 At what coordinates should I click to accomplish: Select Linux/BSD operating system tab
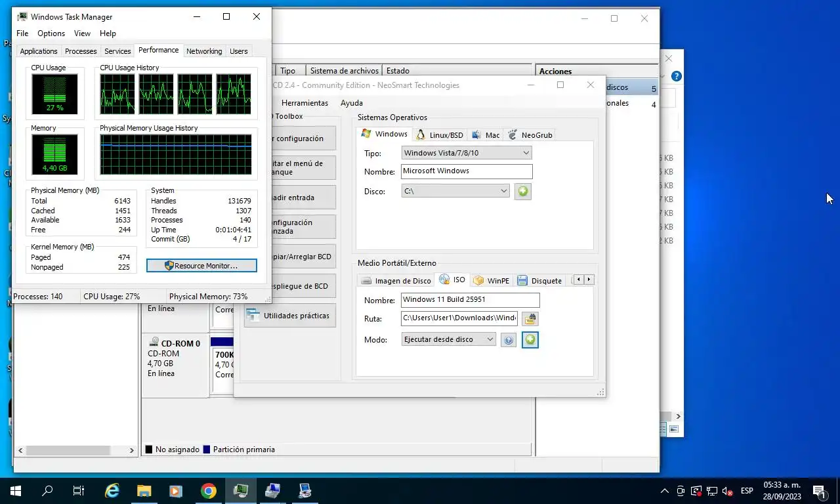[440, 135]
